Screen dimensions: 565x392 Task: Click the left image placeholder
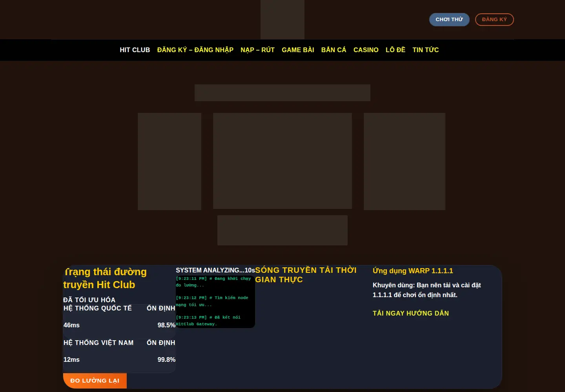click(169, 162)
